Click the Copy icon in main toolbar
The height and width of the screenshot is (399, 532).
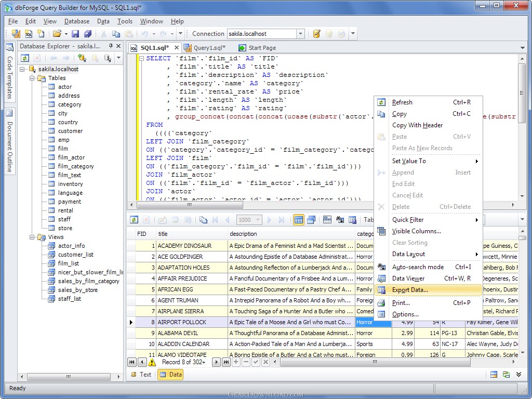pos(116,34)
